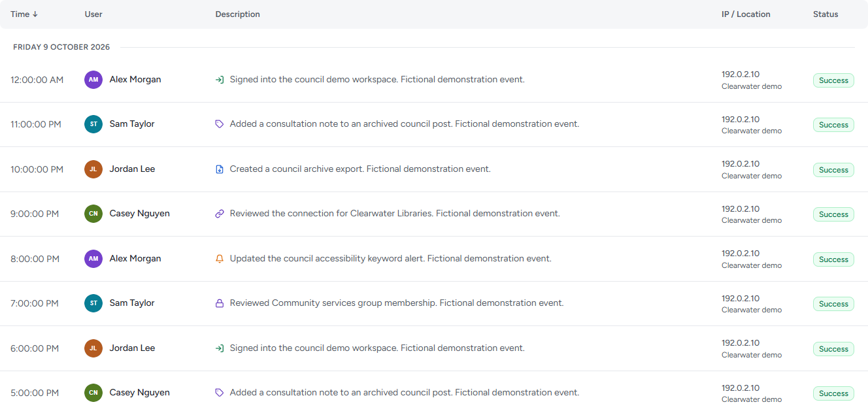Click the Status column header
This screenshot has height=415, width=868.
[826, 14]
